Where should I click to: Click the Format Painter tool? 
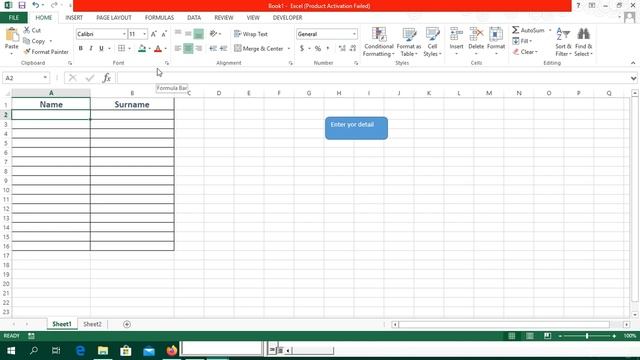coord(46,52)
